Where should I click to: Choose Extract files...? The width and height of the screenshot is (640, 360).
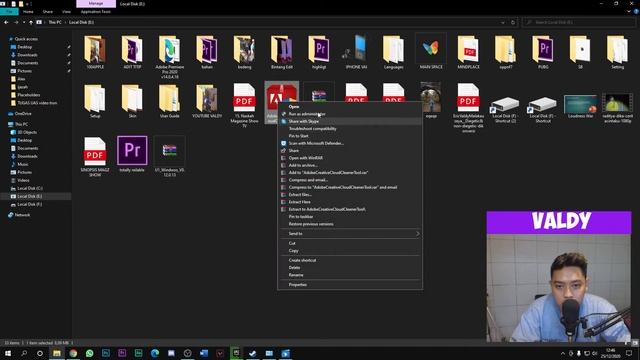(350, 195)
